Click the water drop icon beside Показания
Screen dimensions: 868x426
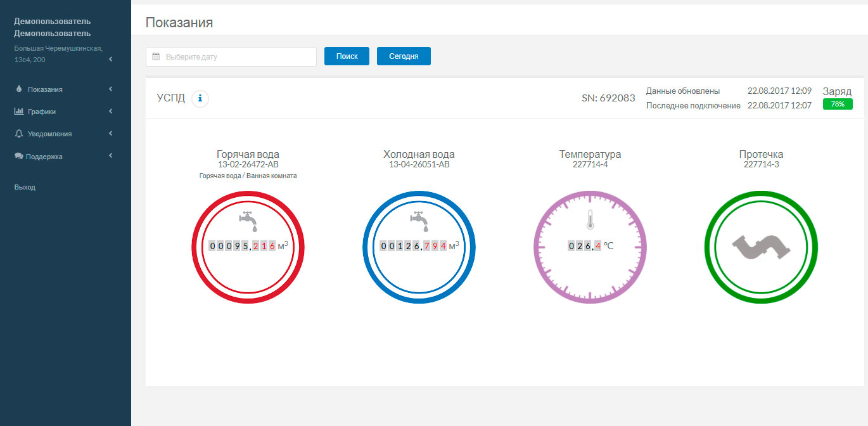pyautogui.click(x=18, y=89)
